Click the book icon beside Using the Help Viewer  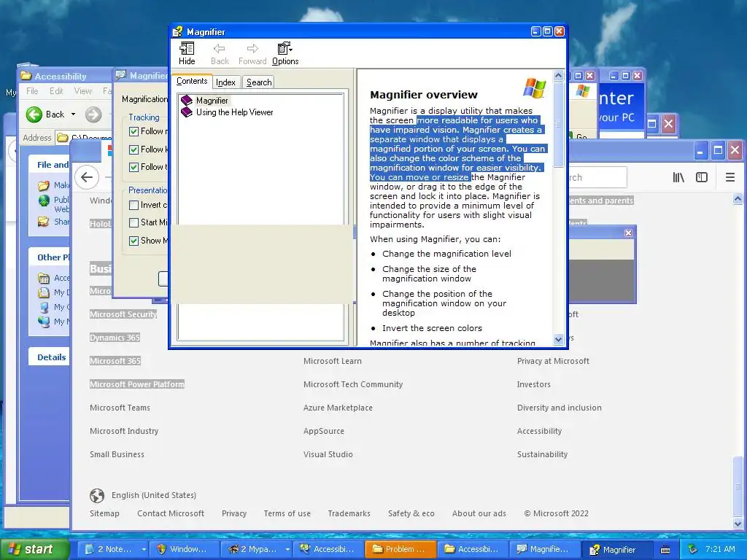(x=187, y=112)
